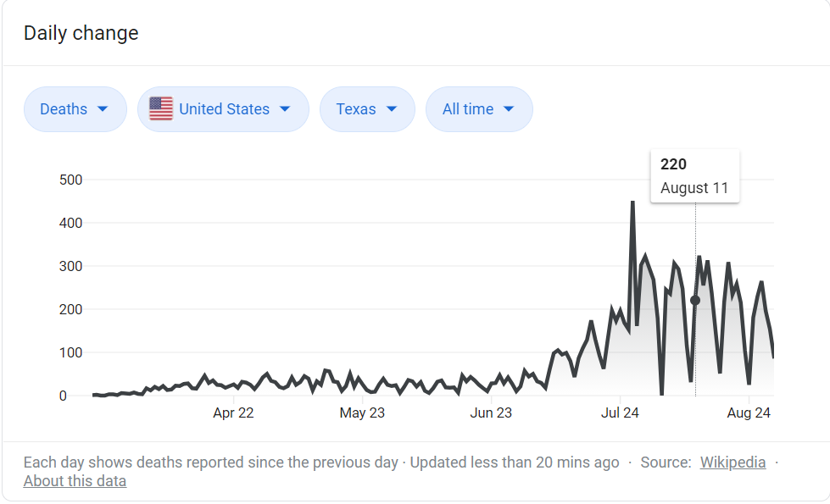Click the United States flag icon
Image resolution: width=830 pixels, height=504 pixels.
161,109
